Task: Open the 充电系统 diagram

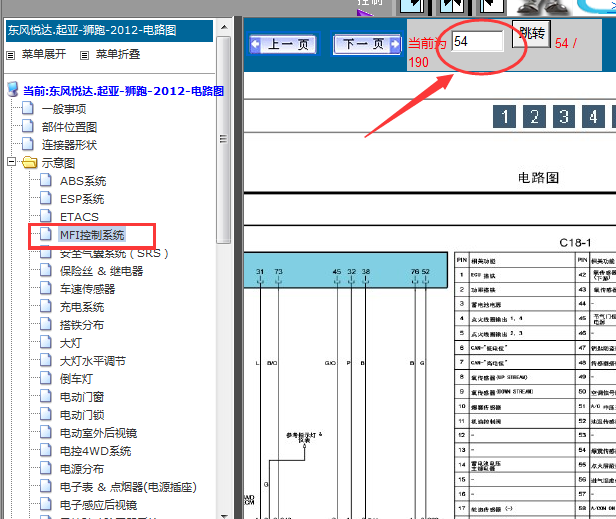Action: [82, 307]
